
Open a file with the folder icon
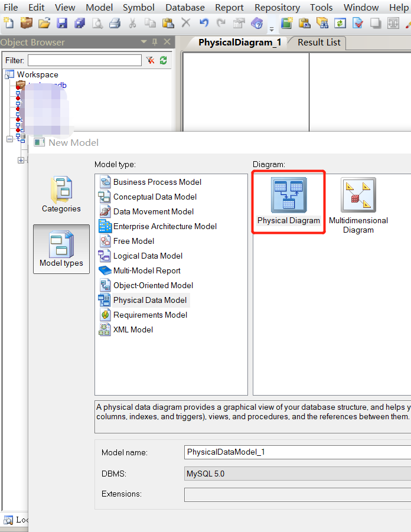pos(44,22)
